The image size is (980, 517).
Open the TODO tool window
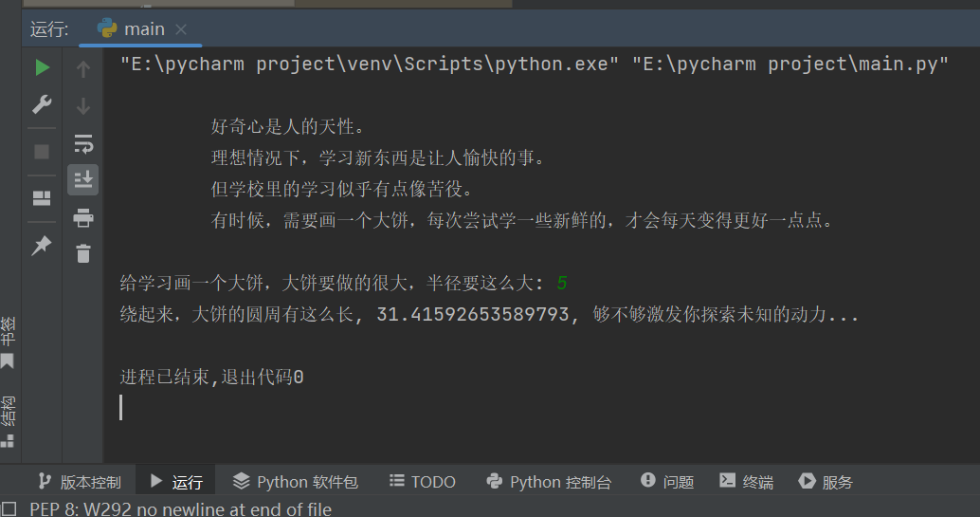[423, 482]
